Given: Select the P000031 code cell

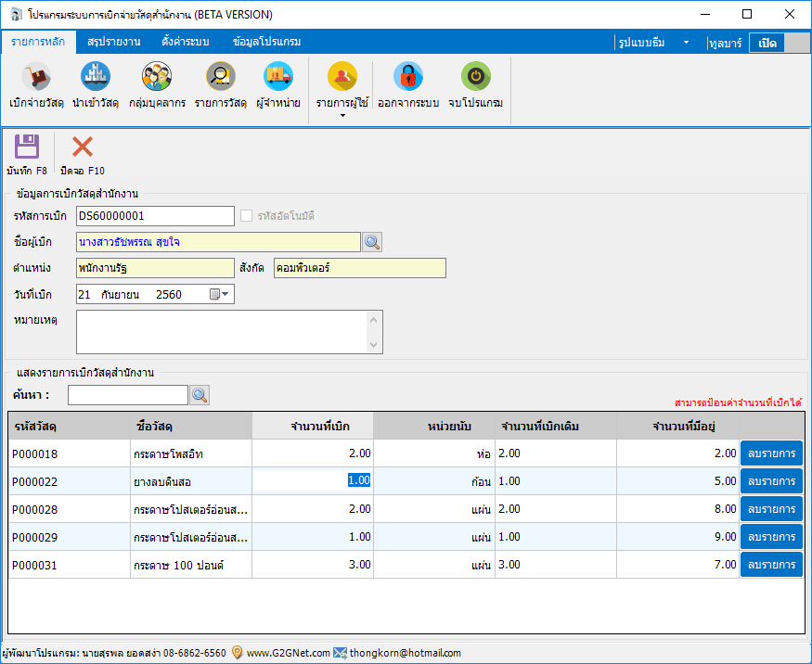Looking at the screenshot, I should (70, 565).
